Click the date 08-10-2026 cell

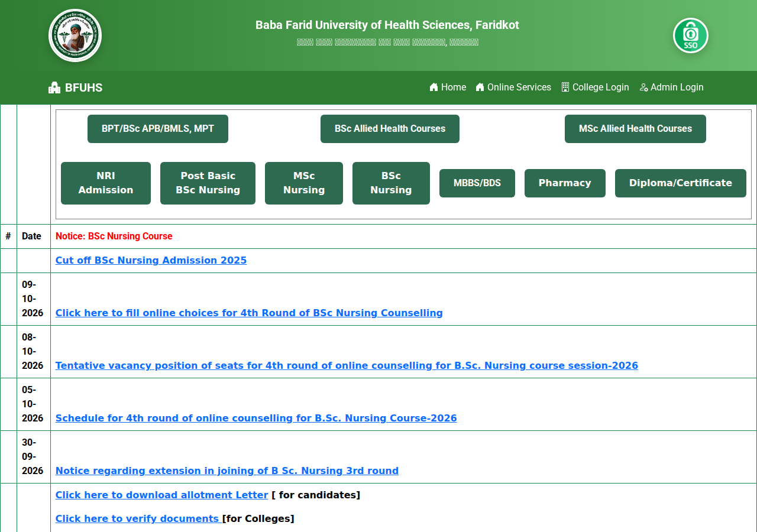click(x=33, y=352)
